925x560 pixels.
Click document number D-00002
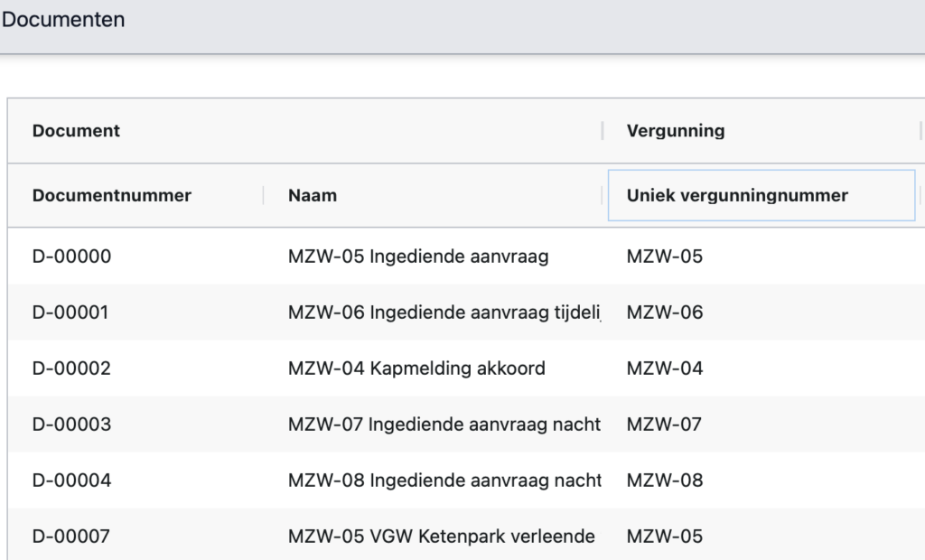click(x=71, y=369)
